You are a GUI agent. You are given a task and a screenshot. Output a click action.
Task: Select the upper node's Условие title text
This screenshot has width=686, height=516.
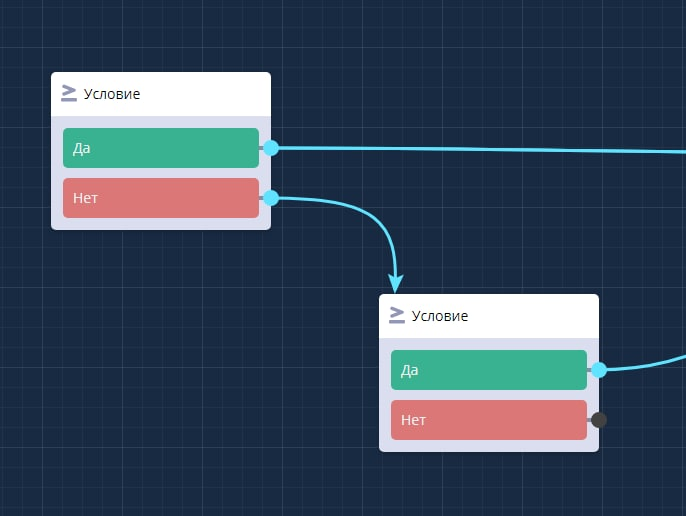(112, 95)
